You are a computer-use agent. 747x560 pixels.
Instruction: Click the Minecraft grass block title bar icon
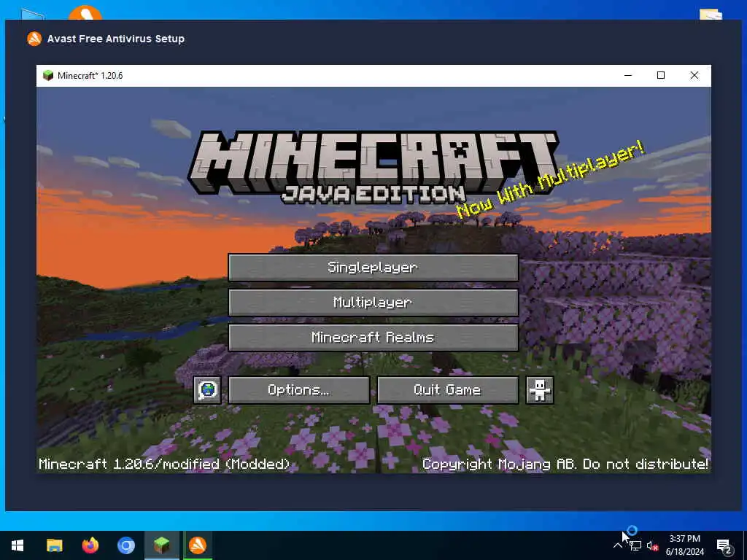(x=48, y=75)
